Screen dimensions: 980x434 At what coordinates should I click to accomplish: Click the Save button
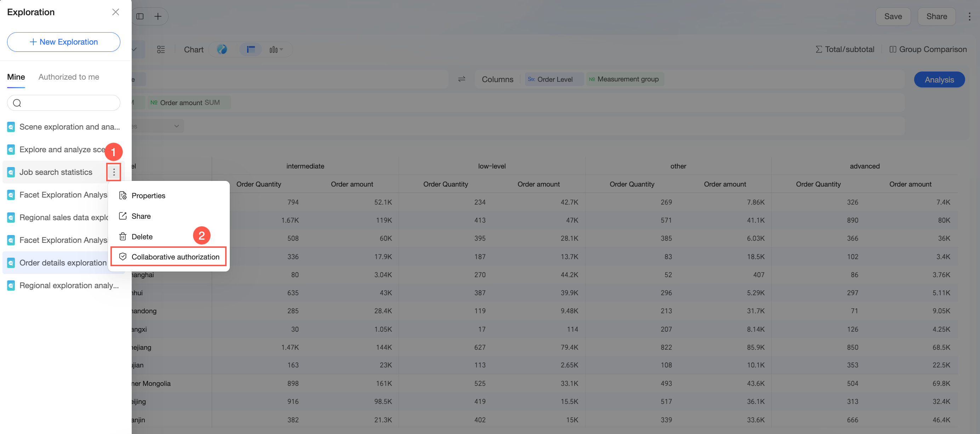point(893,16)
